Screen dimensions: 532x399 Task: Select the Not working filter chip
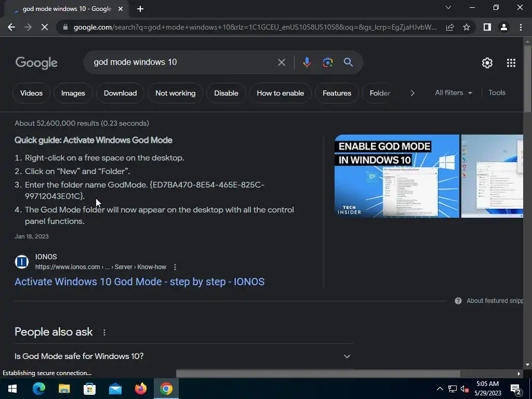176,93
